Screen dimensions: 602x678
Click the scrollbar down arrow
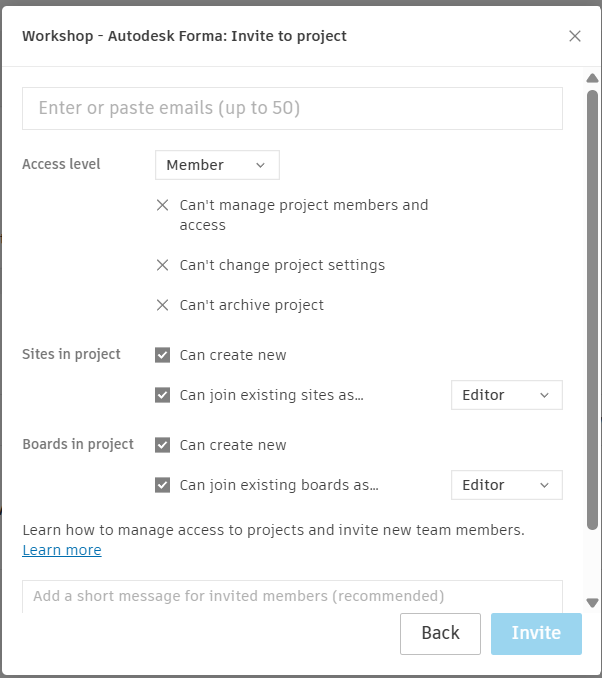(592, 603)
